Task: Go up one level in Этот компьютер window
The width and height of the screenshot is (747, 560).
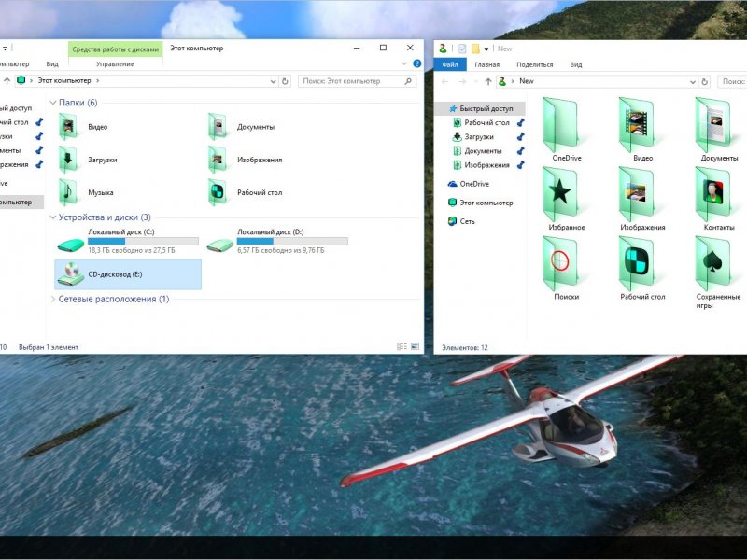Action: pos(7,81)
